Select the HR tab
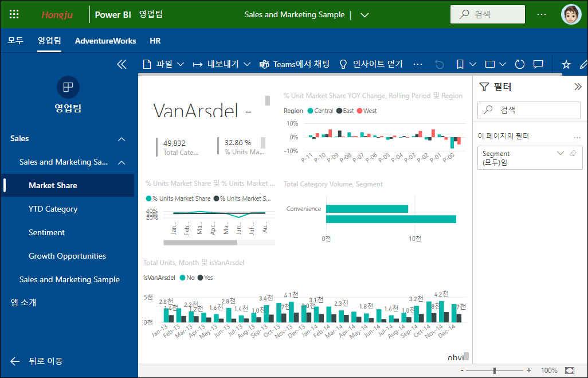This screenshot has height=378, width=588. pos(155,41)
